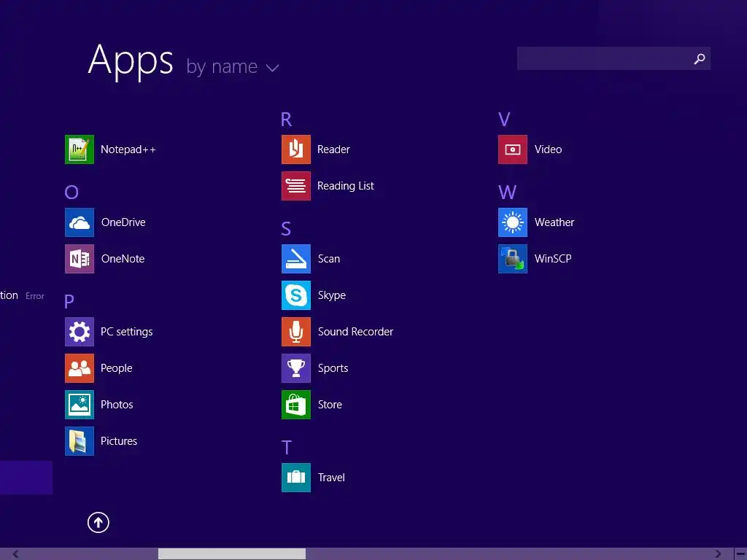This screenshot has width=747, height=560.
Task: Open the Notepad++ app icon
Action: [79, 149]
